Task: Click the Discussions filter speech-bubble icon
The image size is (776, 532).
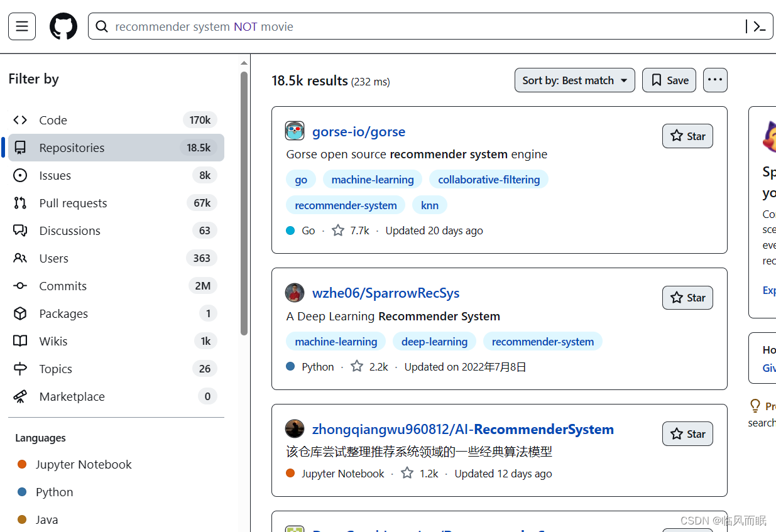Action: [x=20, y=231]
